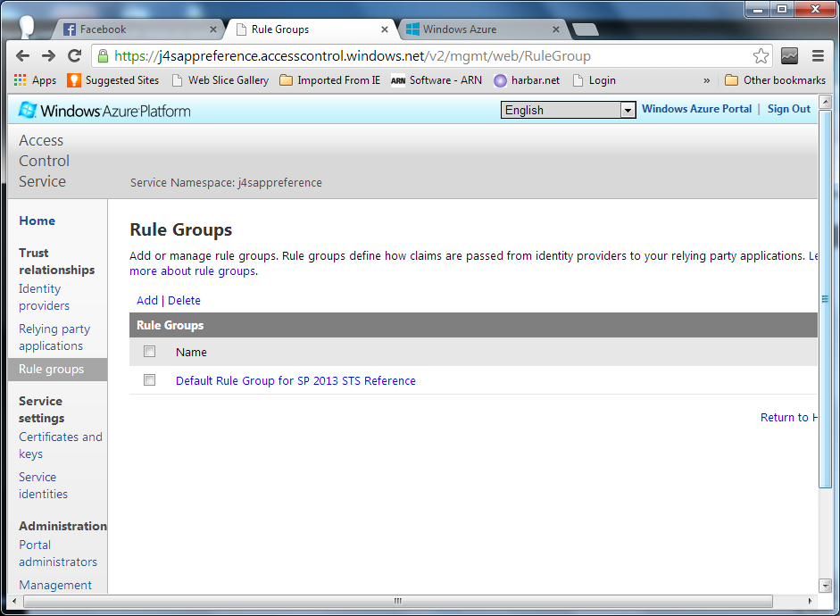Maximize the browser window
The width and height of the screenshot is (840, 616).
(x=782, y=9)
